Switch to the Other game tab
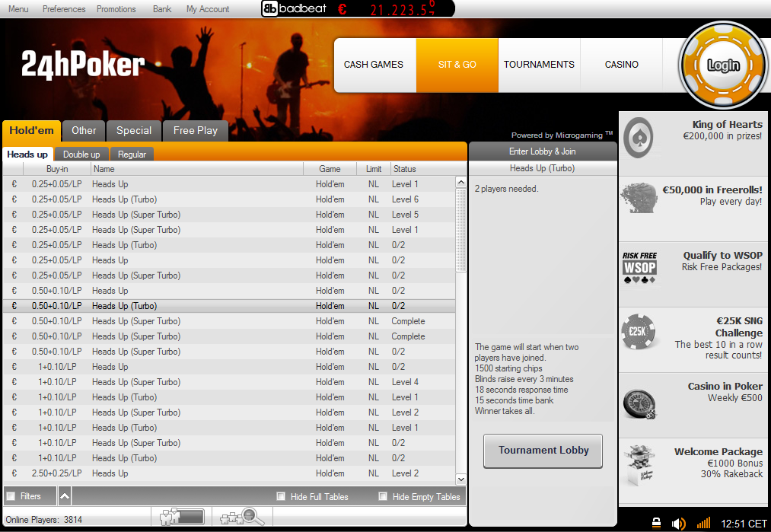 (84, 131)
